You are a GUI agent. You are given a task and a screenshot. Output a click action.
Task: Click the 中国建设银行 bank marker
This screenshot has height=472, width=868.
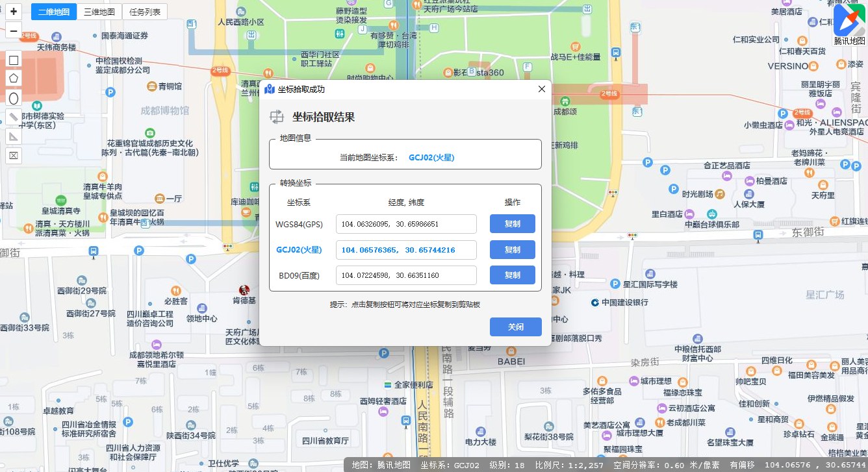594,303
